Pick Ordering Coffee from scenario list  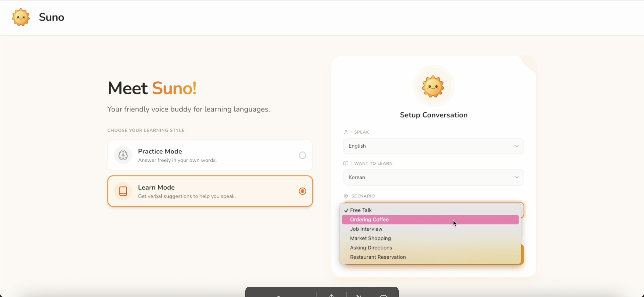click(369, 219)
